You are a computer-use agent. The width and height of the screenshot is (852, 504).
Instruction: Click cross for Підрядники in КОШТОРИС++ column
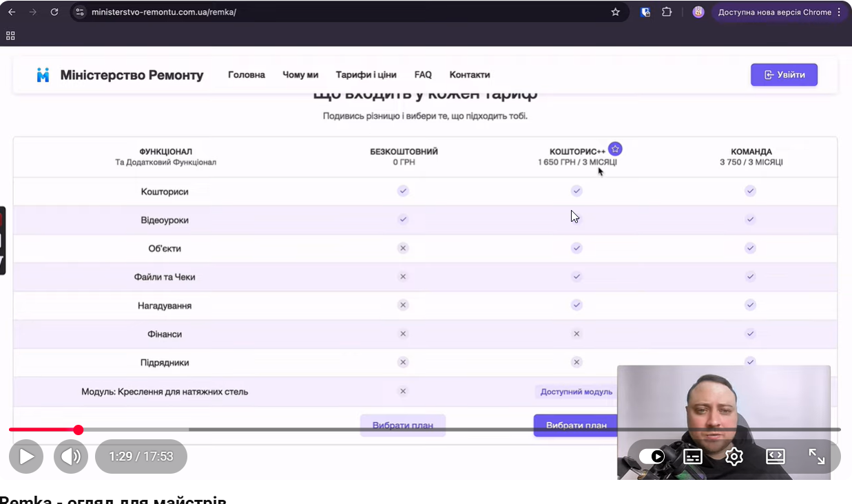[x=577, y=362]
